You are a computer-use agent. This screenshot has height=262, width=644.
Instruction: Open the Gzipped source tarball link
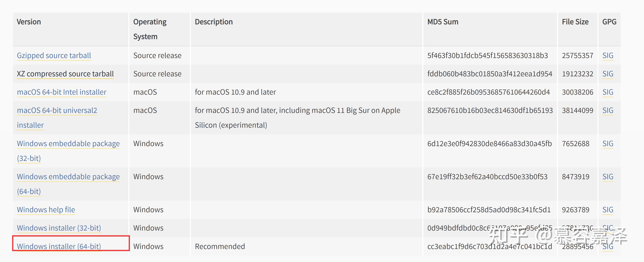(x=54, y=56)
